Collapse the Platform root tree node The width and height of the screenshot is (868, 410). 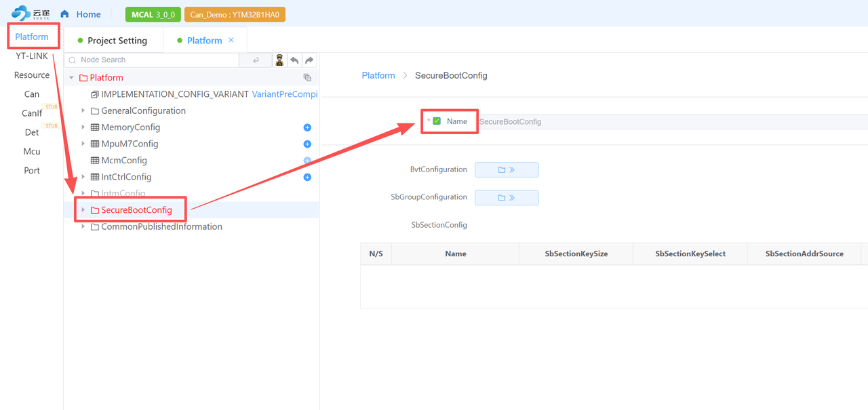(71, 78)
